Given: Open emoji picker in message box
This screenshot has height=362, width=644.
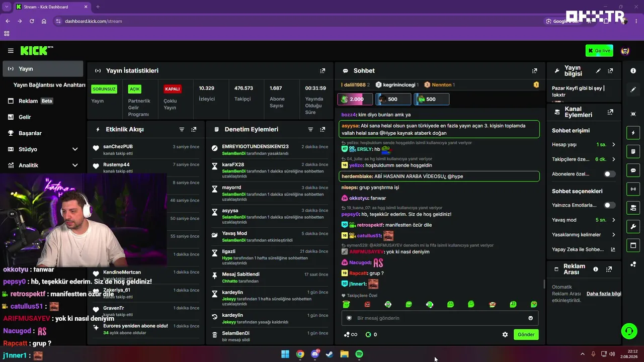Looking at the screenshot, I should pyautogui.click(x=530, y=318).
